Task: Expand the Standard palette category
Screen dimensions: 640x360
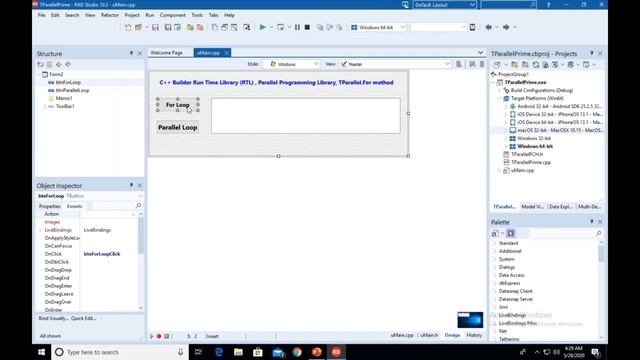Action: click(495, 243)
